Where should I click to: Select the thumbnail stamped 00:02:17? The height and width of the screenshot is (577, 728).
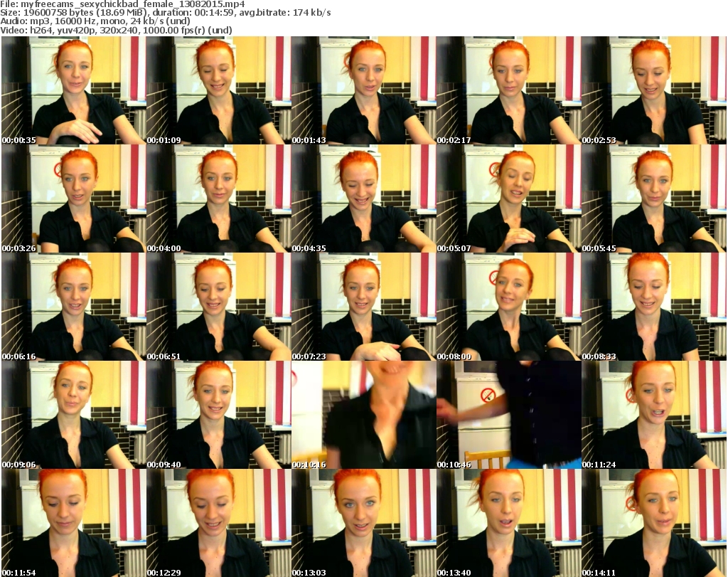(509, 90)
